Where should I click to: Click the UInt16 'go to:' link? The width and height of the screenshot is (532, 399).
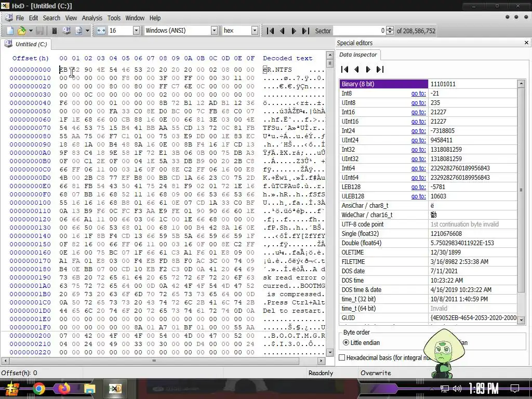(x=418, y=122)
